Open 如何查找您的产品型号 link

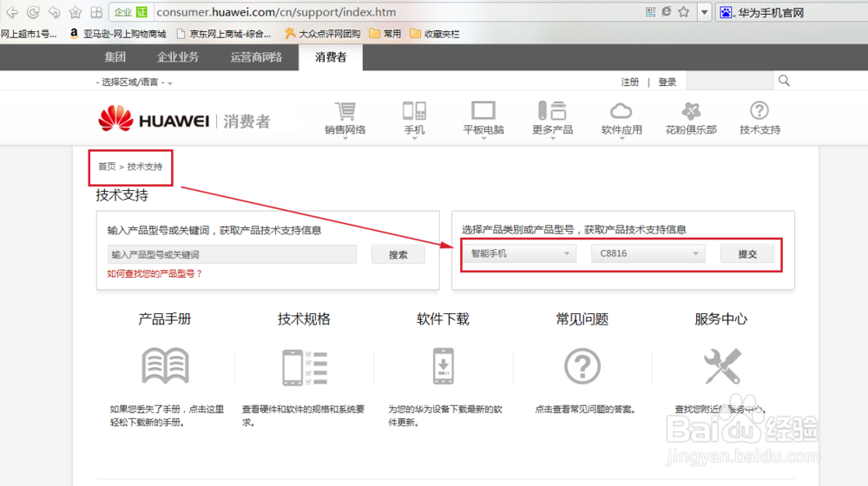point(155,273)
